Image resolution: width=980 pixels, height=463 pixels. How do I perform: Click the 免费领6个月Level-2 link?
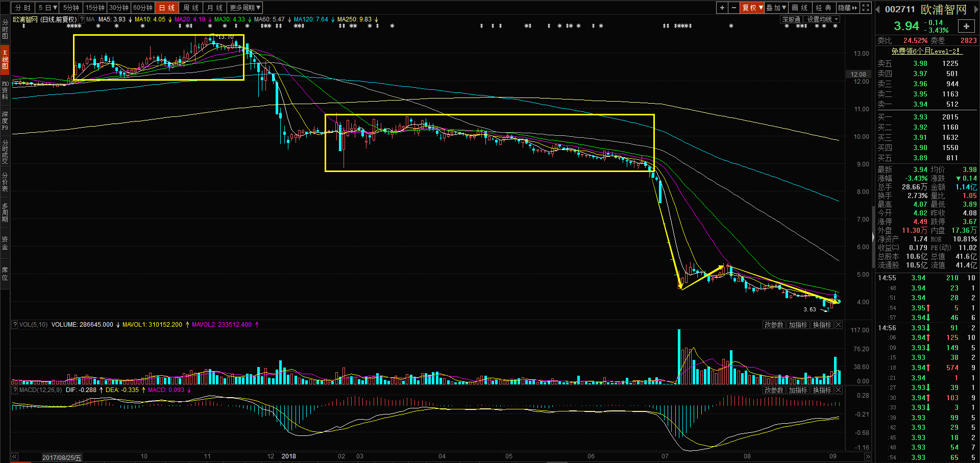click(x=926, y=51)
